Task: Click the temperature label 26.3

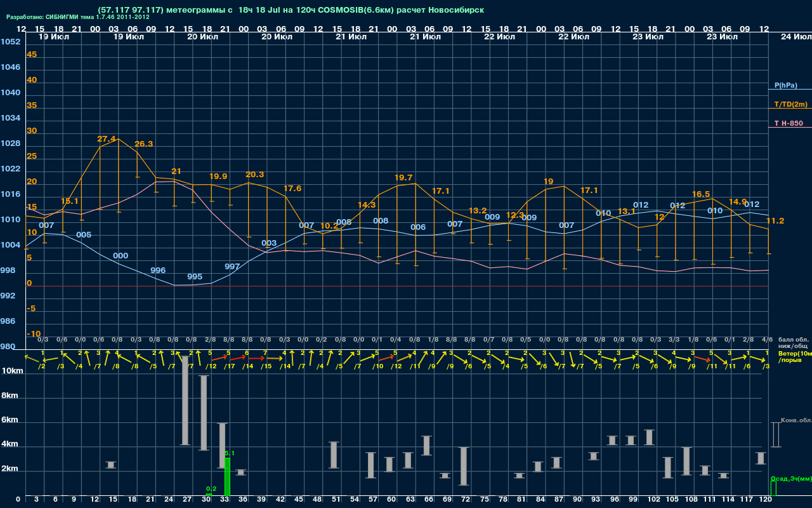Action: pyautogui.click(x=144, y=144)
